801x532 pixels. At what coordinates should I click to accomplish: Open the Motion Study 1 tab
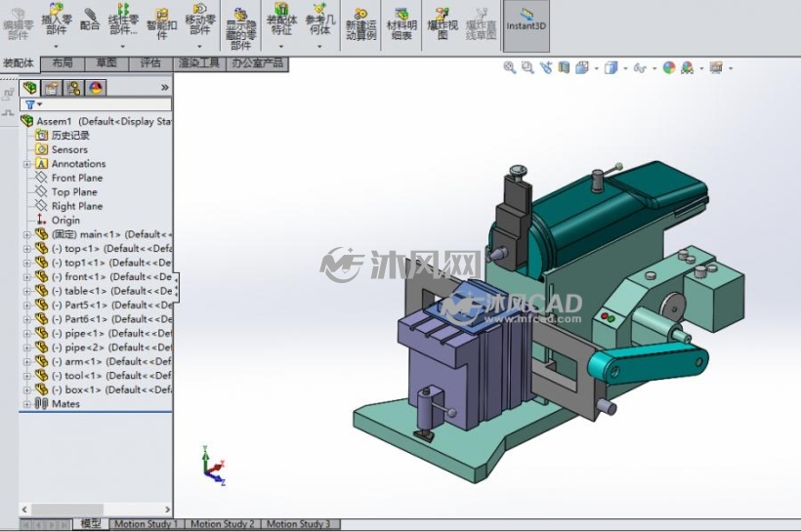[x=147, y=524]
